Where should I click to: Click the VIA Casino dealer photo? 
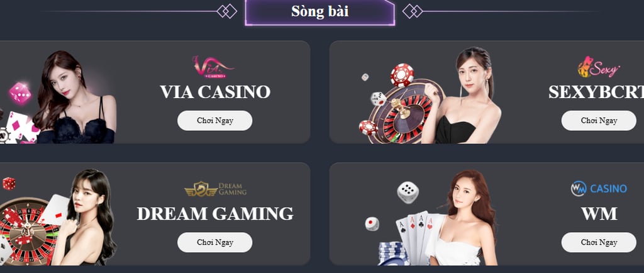click(75, 97)
